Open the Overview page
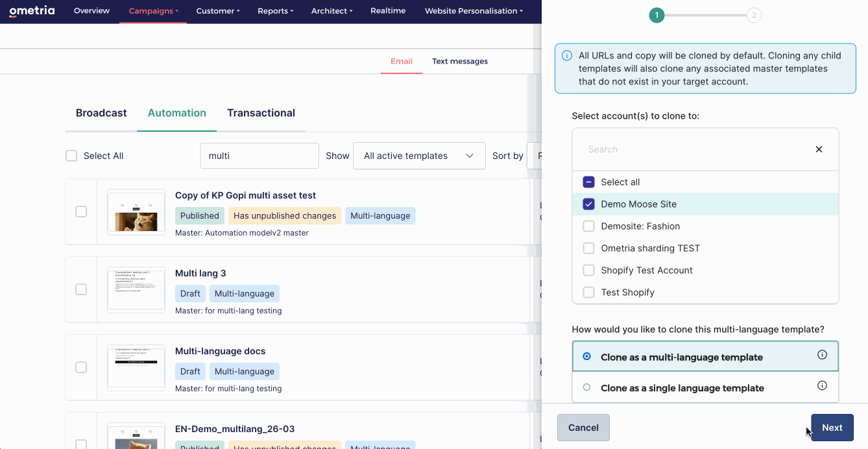 (91, 11)
